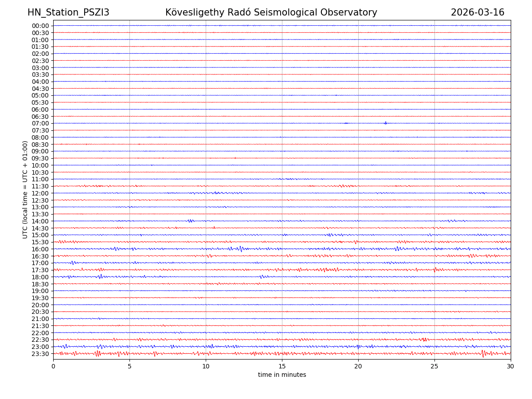Select the 07:00 row time label

pos(40,123)
